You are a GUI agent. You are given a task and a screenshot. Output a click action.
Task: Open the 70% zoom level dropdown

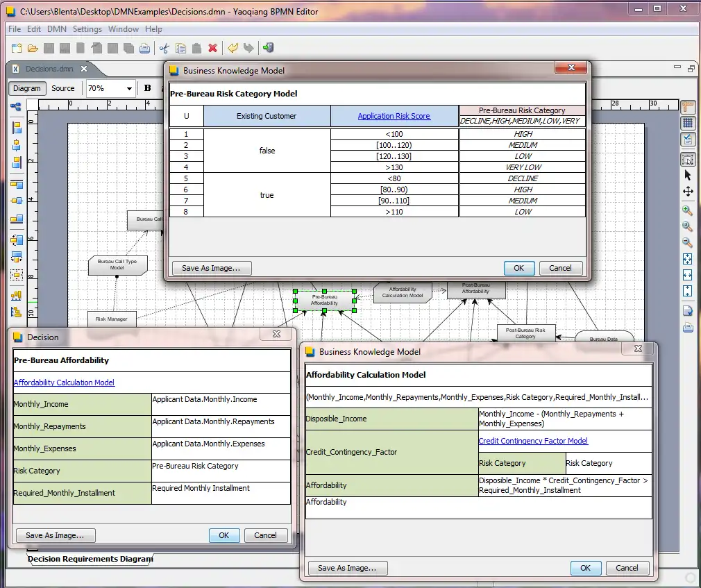click(x=129, y=89)
